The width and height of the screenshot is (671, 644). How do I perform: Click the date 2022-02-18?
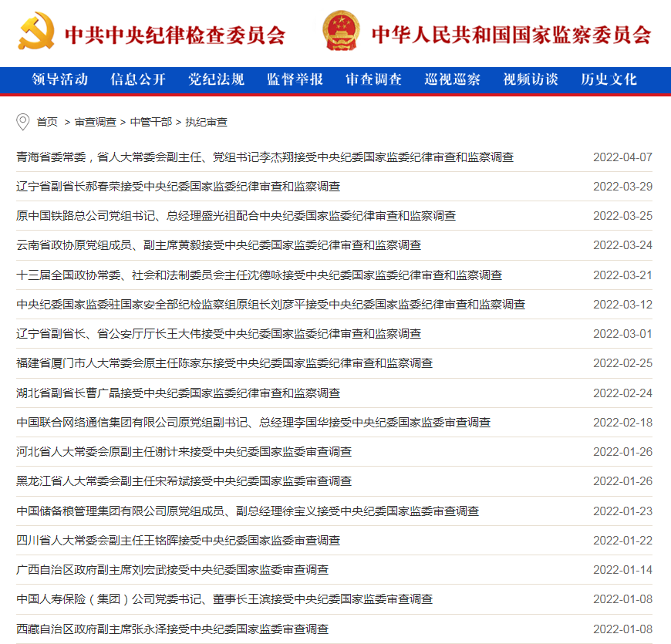click(622, 423)
